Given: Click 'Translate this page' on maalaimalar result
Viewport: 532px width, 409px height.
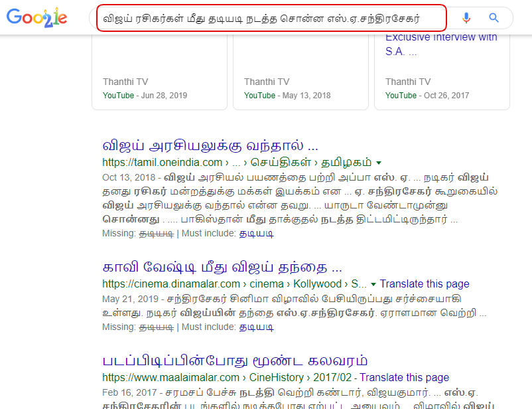Looking at the screenshot, I should [x=404, y=377].
